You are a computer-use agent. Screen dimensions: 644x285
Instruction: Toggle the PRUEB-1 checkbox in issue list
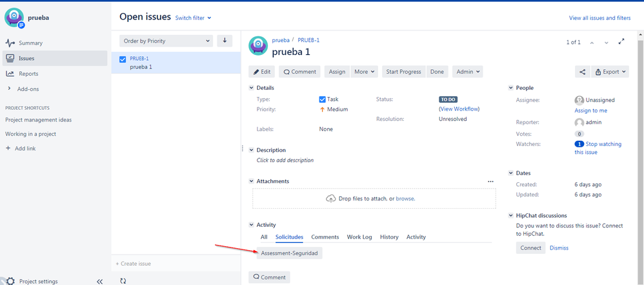123,59
